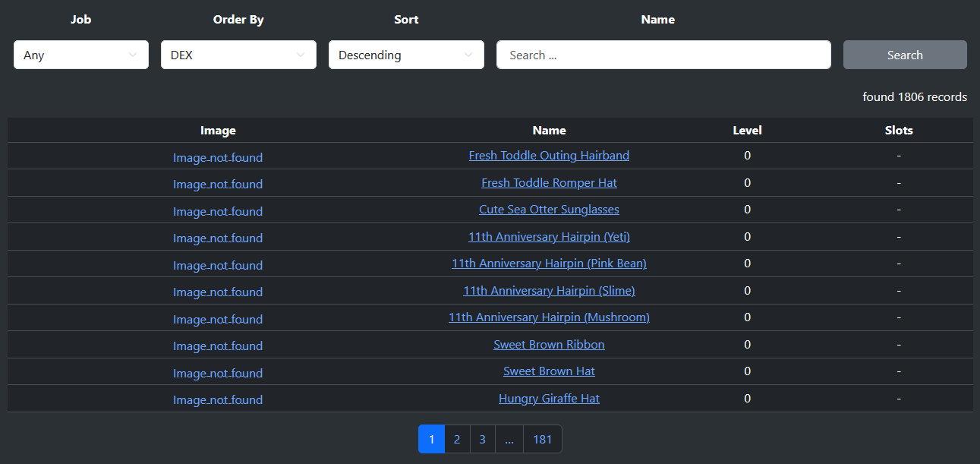The height and width of the screenshot is (464, 980).
Task: Click the missing image for Fresh Toddle Outing Hairband
Action: [x=218, y=158]
